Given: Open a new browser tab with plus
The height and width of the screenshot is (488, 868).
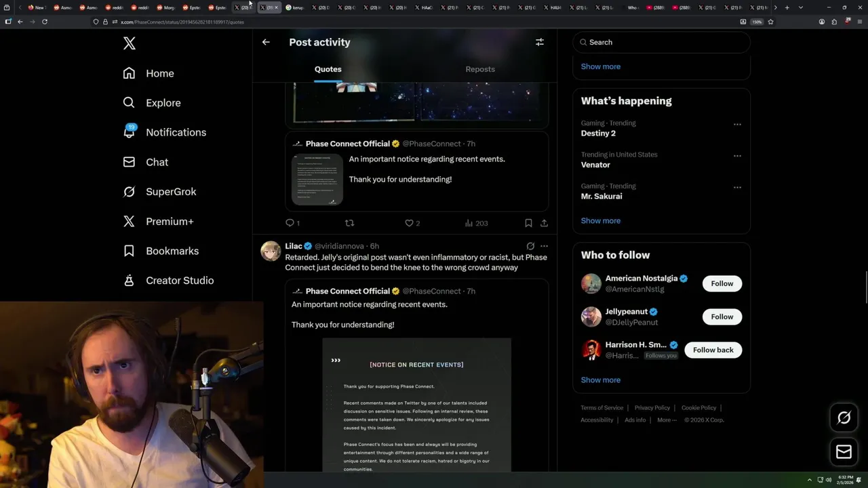Looking at the screenshot, I should [787, 7].
